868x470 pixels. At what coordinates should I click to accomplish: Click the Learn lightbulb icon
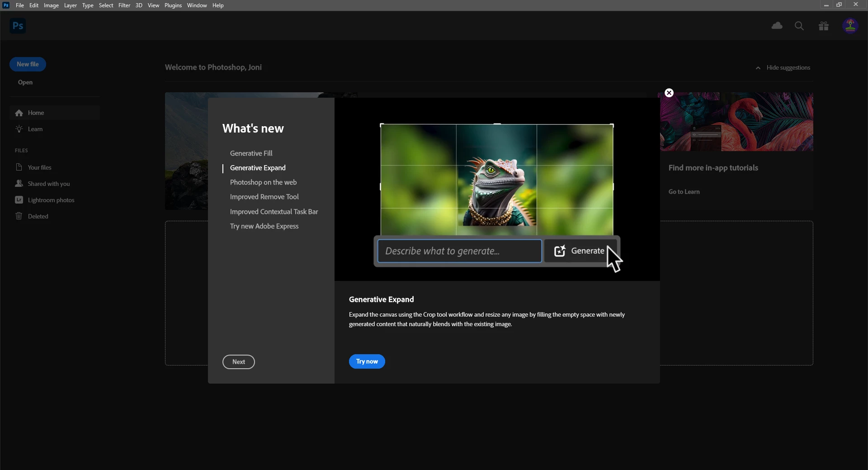(x=19, y=129)
